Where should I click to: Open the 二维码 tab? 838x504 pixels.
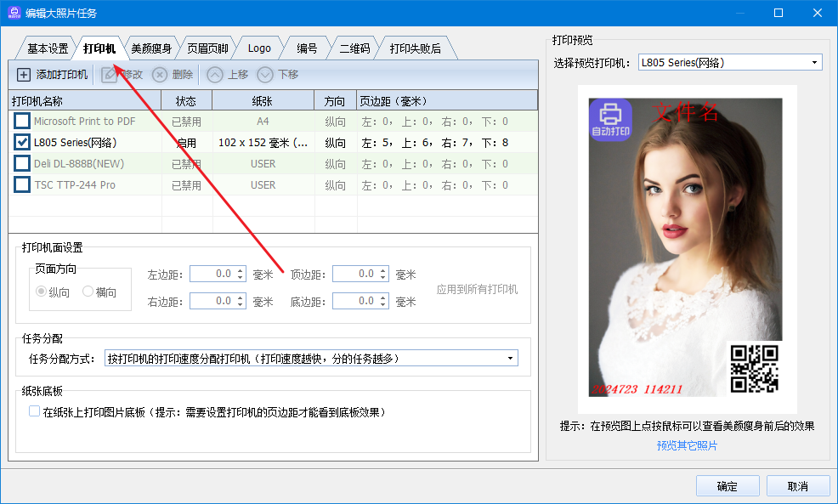[x=354, y=48]
